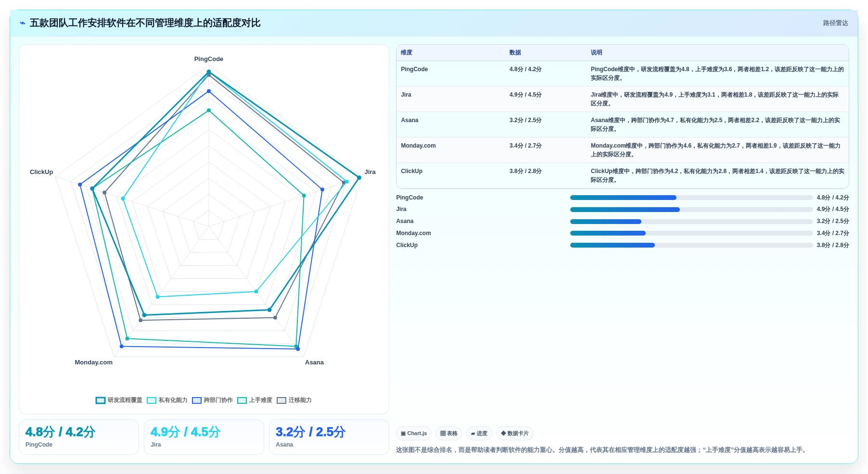The image size is (868, 474).
Task: Click the Monday.com description cell text
Action: (x=715, y=150)
